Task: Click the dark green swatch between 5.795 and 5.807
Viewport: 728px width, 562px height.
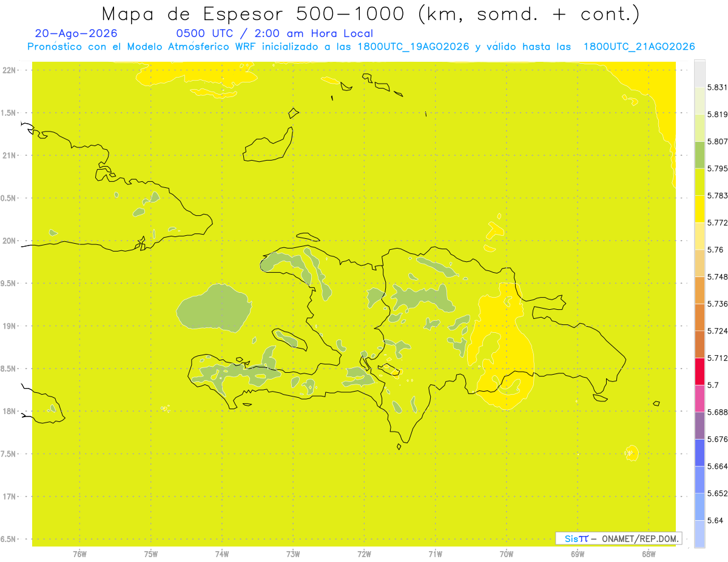Action: pos(699,155)
